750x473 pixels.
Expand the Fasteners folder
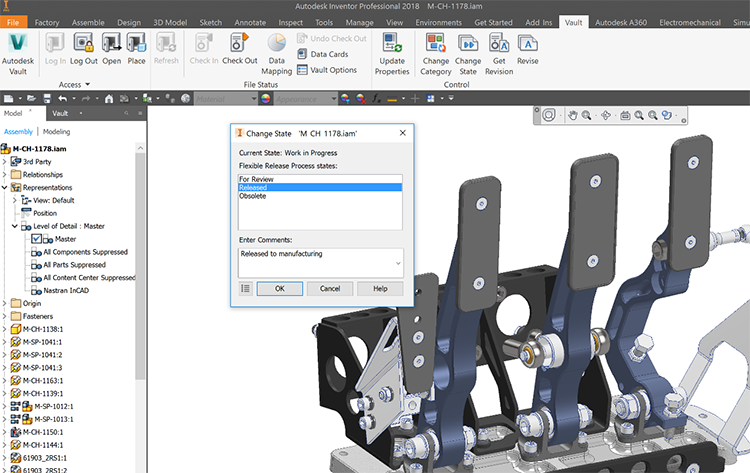point(4,316)
